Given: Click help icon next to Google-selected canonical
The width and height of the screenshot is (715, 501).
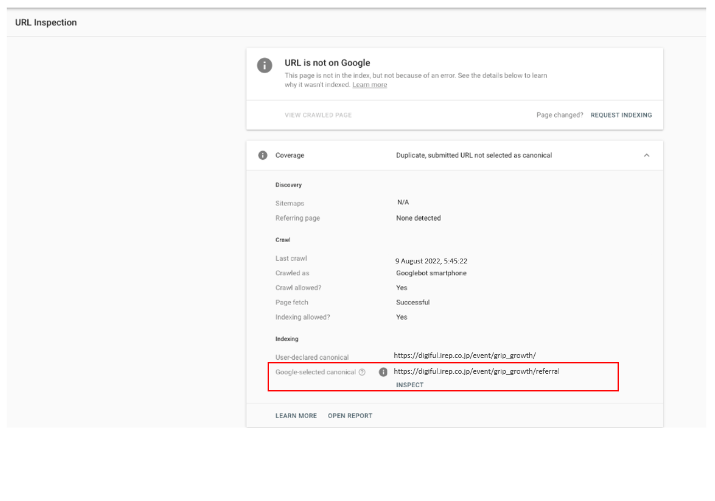Looking at the screenshot, I should 362,372.
